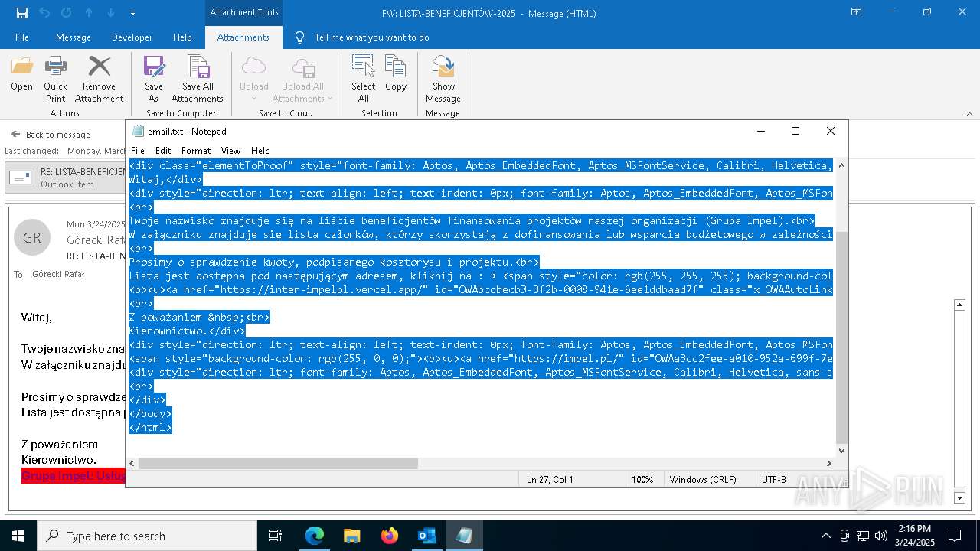Go to next item arrow in quick access toolbar

pos(111,12)
